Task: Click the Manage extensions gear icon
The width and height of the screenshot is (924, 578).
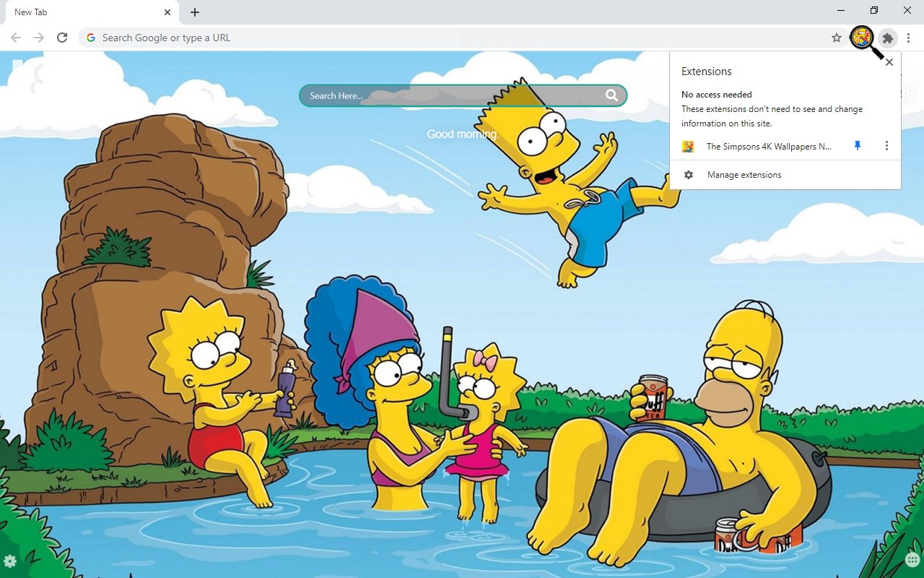Action: point(689,175)
